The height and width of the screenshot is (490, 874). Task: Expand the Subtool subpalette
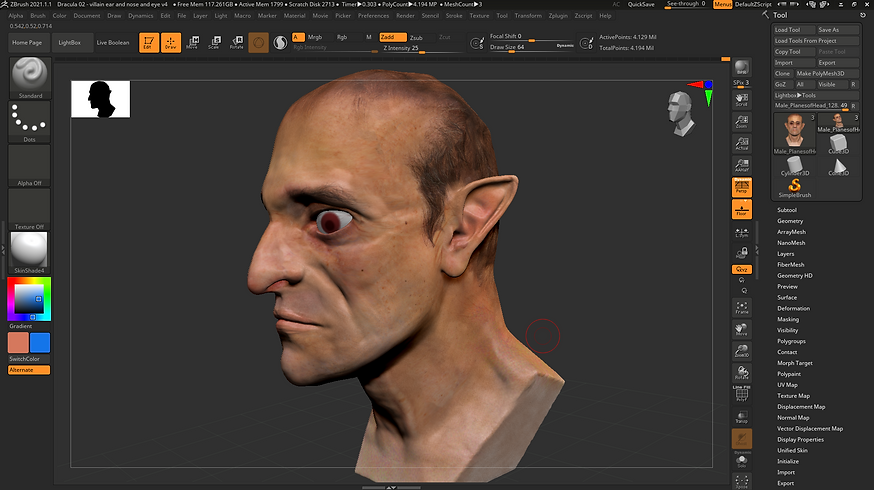[x=786, y=210]
